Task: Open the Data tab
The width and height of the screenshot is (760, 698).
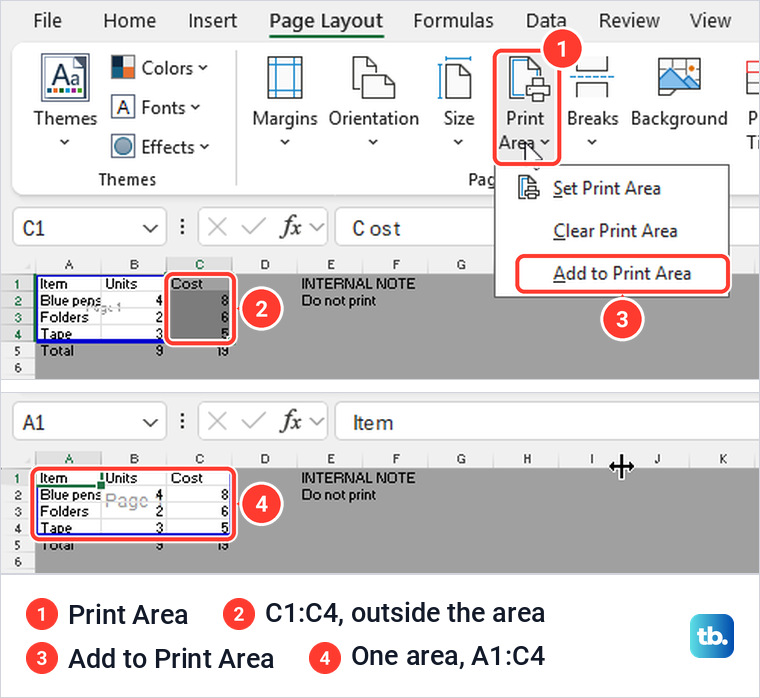Action: pyautogui.click(x=546, y=20)
